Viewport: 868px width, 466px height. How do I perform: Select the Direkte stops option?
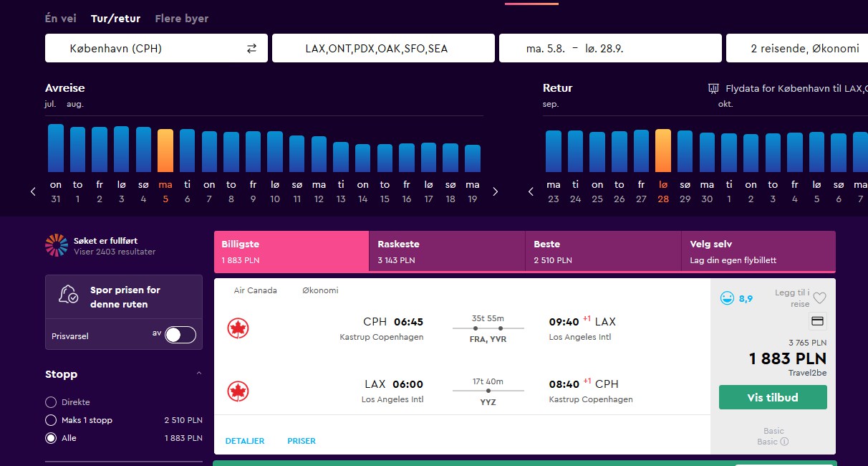point(51,402)
